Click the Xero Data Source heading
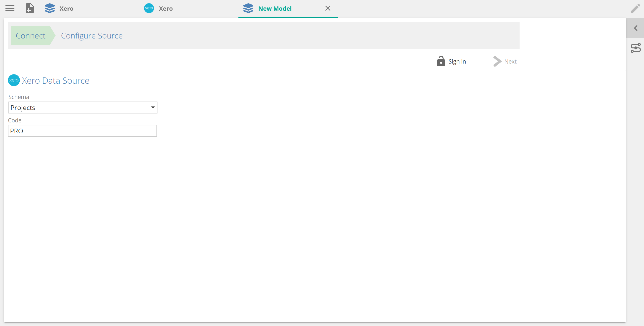Image resolution: width=644 pixels, height=326 pixels. [55, 80]
